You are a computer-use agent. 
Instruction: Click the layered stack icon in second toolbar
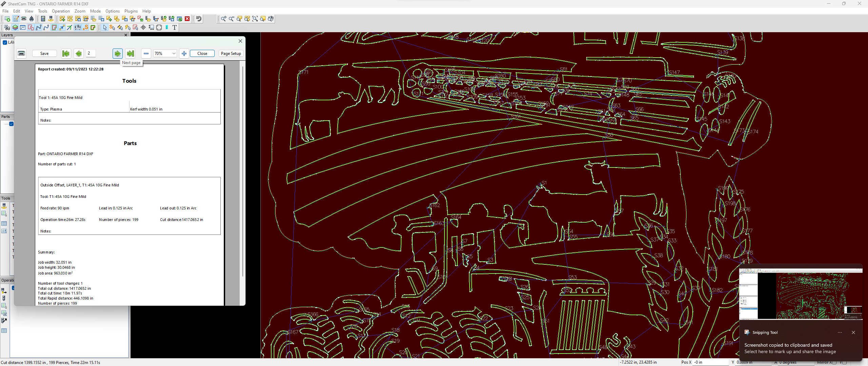15,28
